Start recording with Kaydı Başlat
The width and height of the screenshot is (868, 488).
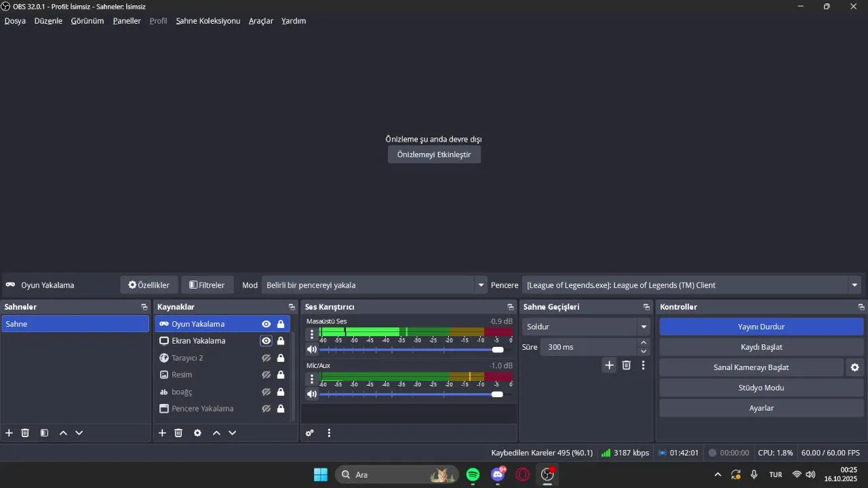pos(762,347)
